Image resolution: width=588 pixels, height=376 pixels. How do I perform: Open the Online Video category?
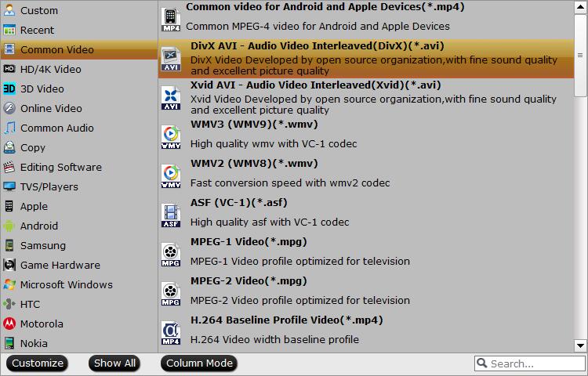coord(78,108)
